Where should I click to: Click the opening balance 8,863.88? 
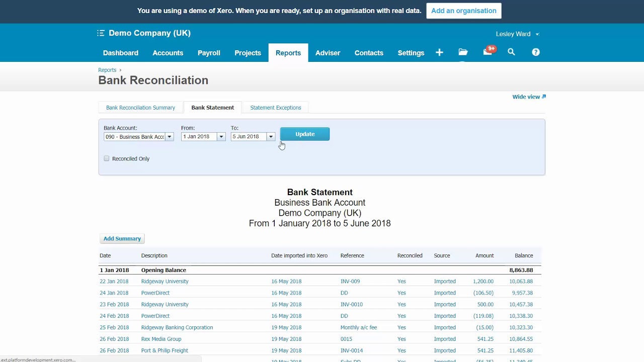pyautogui.click(x=521, y=270)
